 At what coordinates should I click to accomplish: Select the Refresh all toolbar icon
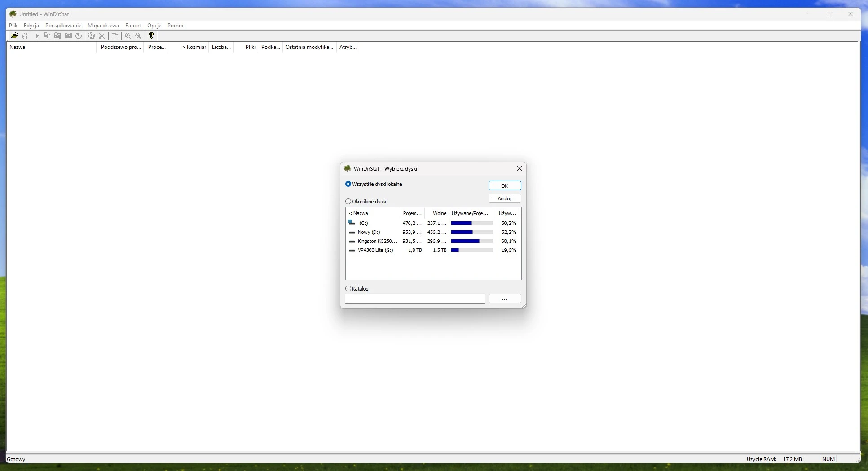(x=25, y=35)
